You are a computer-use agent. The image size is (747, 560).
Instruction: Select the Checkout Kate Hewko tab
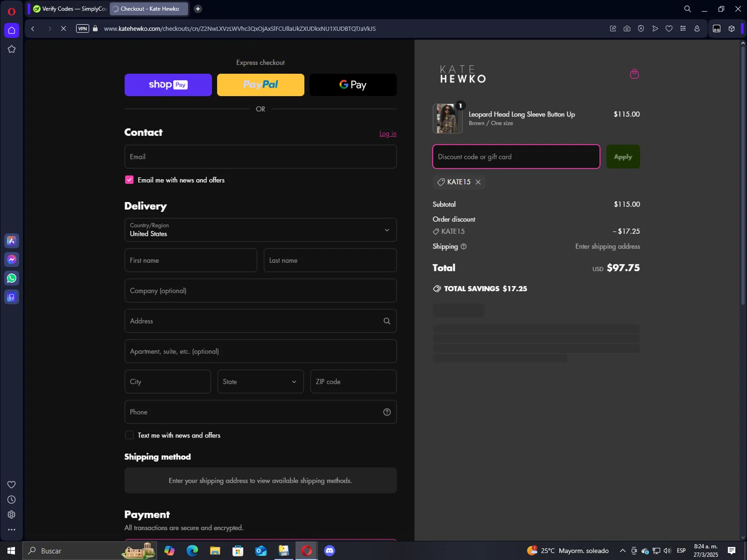pyautogui.click(x=149, y=9)
